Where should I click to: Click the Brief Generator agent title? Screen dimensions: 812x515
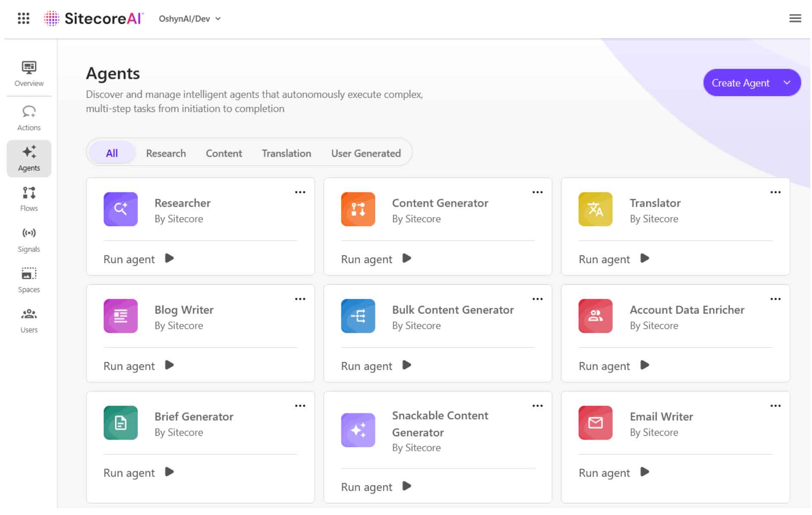click(x=194, y=416)
